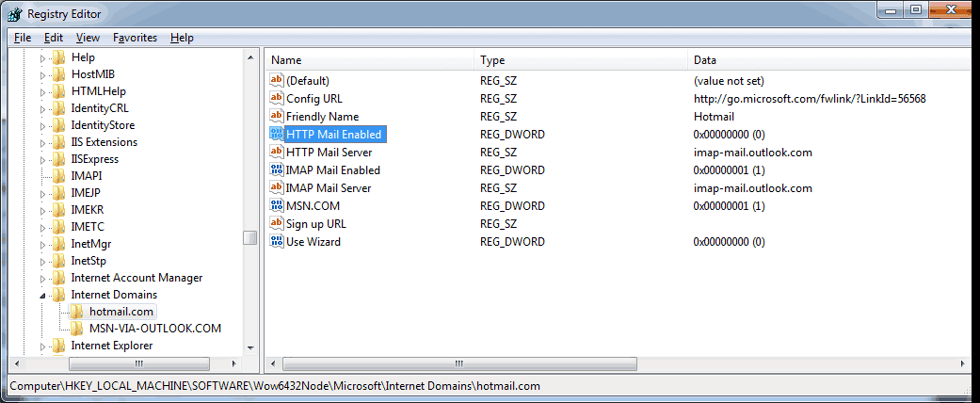
Task: Click the open folder icon for hotmail.com
Action: point(76,311)
